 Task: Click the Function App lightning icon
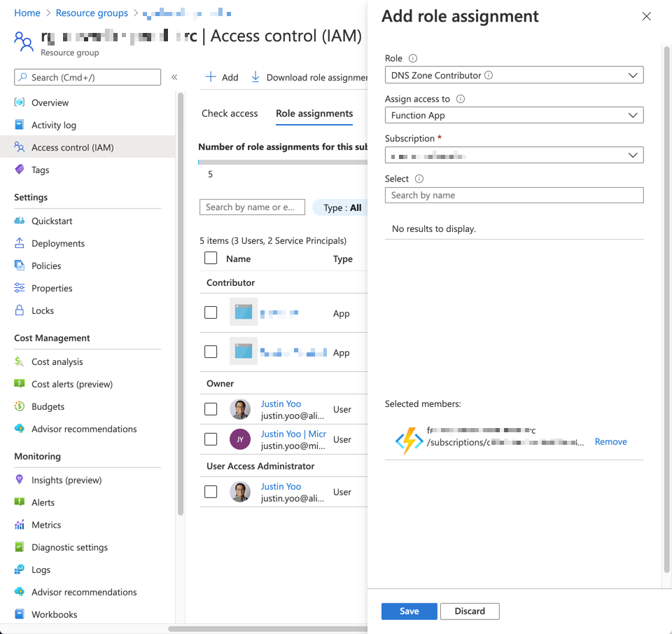[x=409, y=441]
